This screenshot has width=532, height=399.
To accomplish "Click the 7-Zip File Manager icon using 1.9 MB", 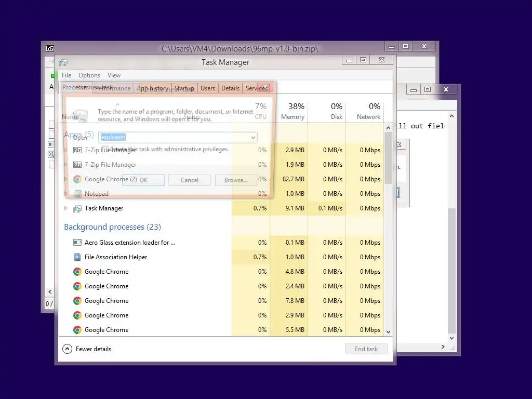I will (x=77, y=165).
